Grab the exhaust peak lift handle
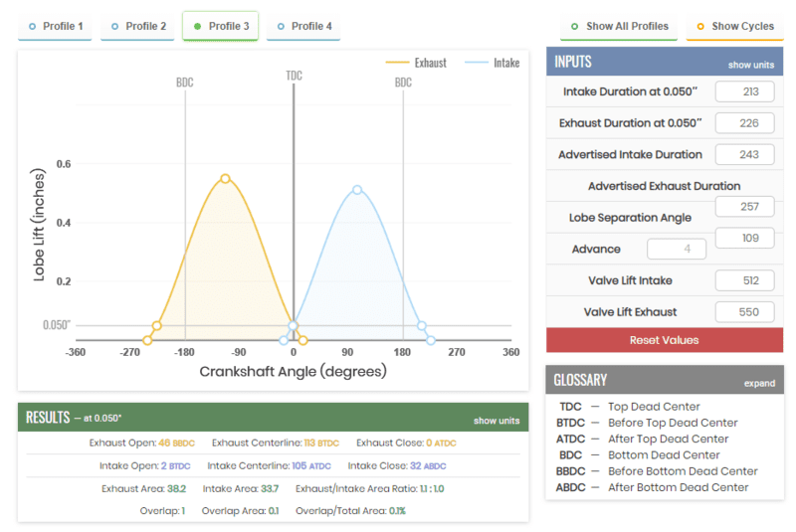The width and height of the screenshot is (796, 532). point(225,179)
